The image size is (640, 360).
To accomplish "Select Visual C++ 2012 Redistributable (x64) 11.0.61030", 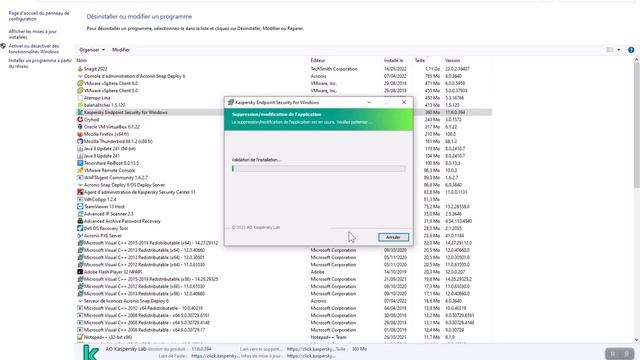I will (x=284, y=264).
